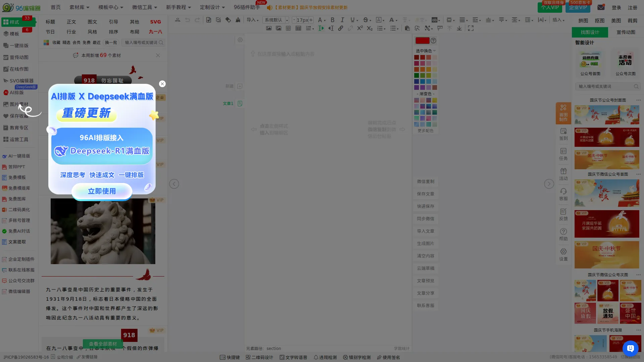Open SVG编辑器 in sidebar
The width and height of the screenshot is (644, 362).
[19, 81]
